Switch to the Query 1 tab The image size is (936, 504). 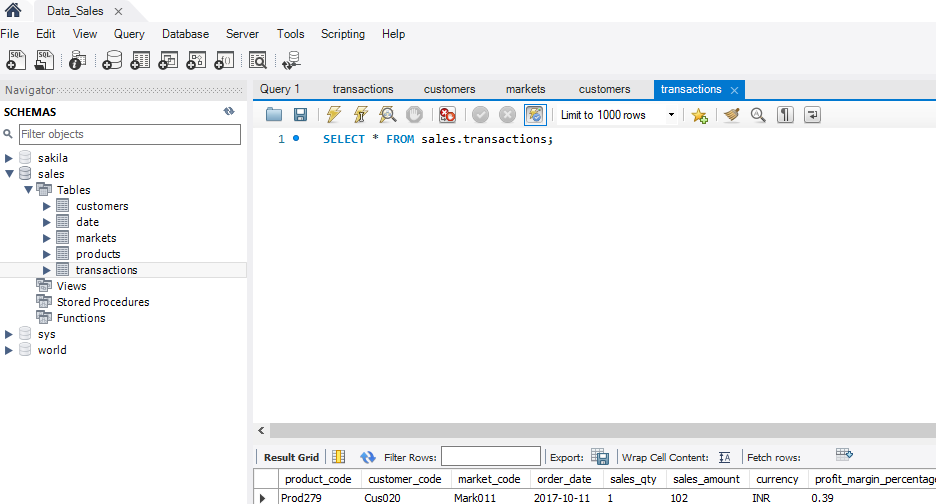point(279,89)
